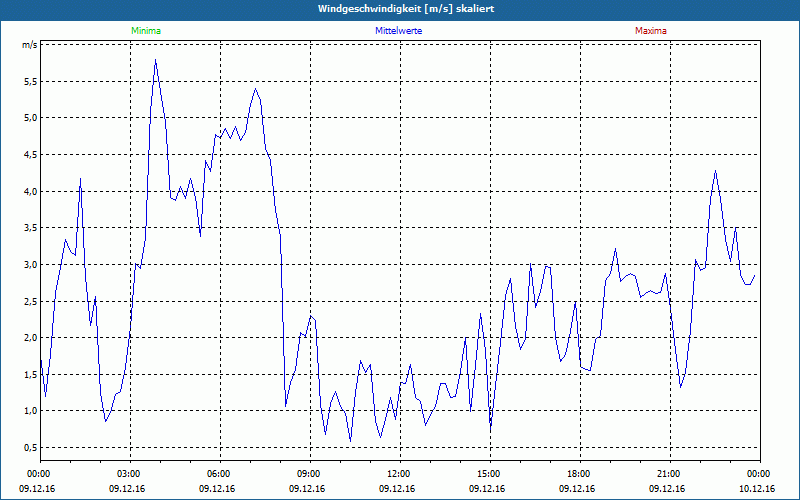Click the Maxima legend label

(651, 31)
